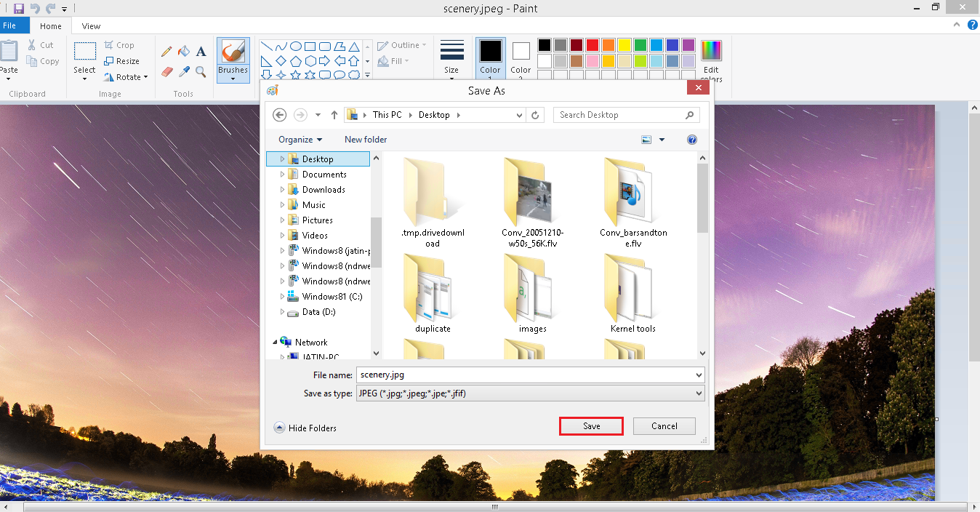Select the Color picker tool
The height and width of the screenshot is (512, 980).
click(x=184, y=72)
